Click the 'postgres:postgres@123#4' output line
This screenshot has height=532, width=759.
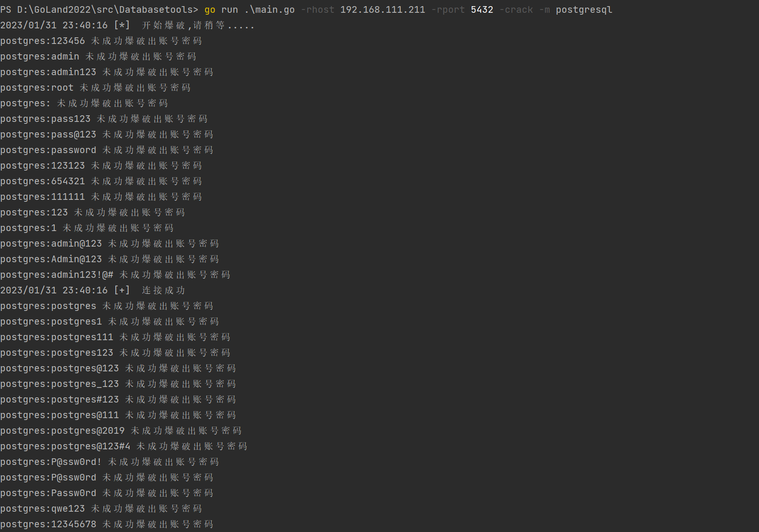pyautogui.click(x=124, y=446)
